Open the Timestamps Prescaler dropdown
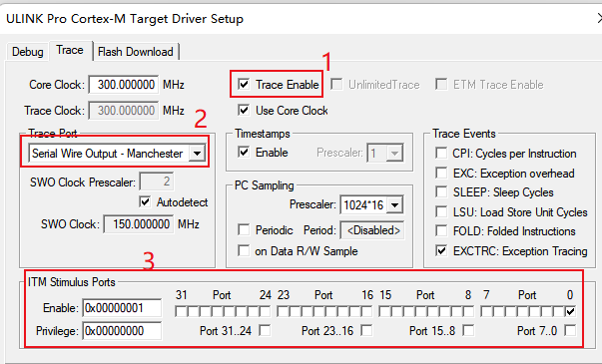Viewport: 602px width, 364px height. coord(394,154)
